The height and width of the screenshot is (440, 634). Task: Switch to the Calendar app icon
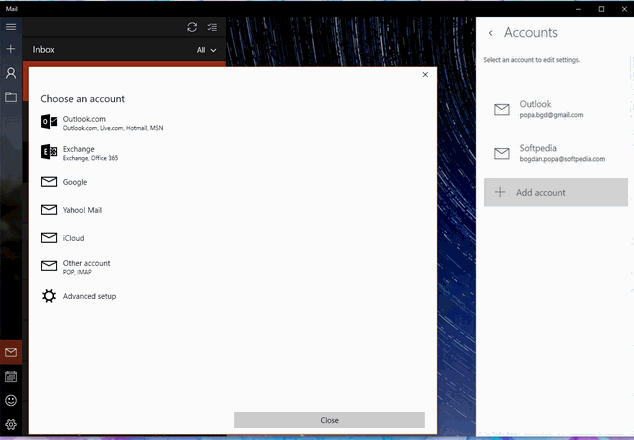pyautogui.click(x=11, y=377)
